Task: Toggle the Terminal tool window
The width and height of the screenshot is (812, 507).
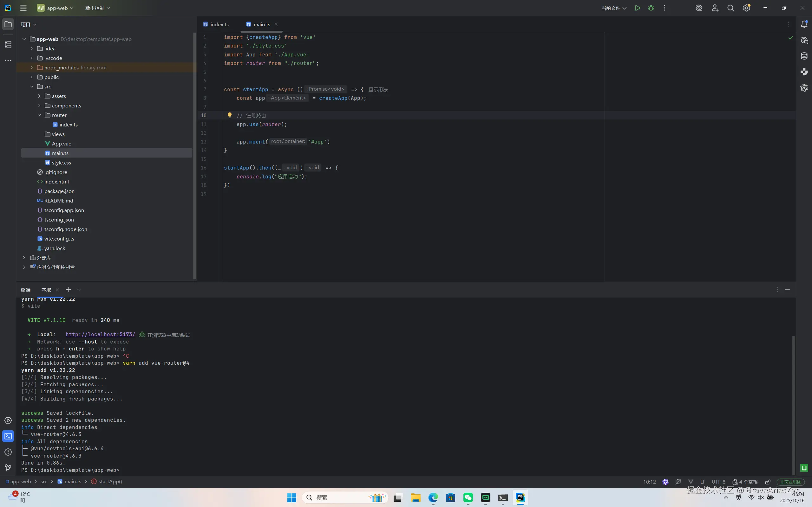Action: tap(8, 436)
